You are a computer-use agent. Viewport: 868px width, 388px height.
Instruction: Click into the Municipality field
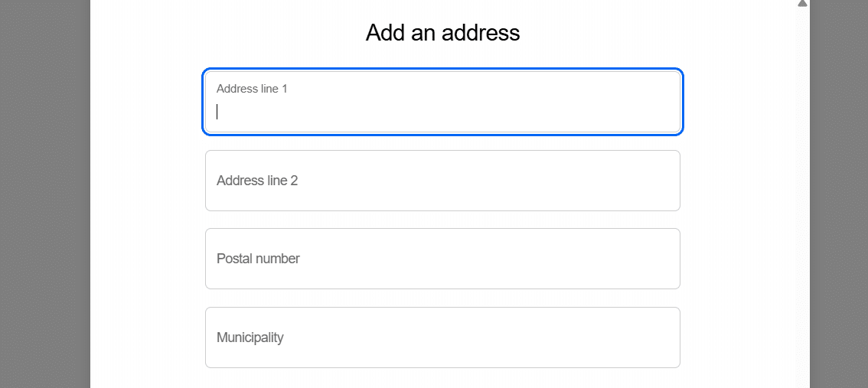point(442,337)
